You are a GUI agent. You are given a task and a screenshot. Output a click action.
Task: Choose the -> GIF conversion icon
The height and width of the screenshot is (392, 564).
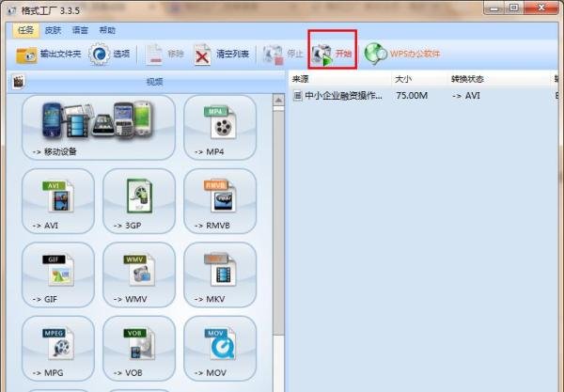58,275
